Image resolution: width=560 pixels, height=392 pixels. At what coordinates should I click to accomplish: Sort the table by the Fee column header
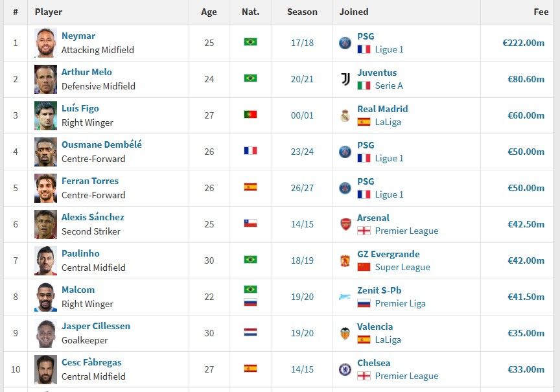[x=541, y=12]
